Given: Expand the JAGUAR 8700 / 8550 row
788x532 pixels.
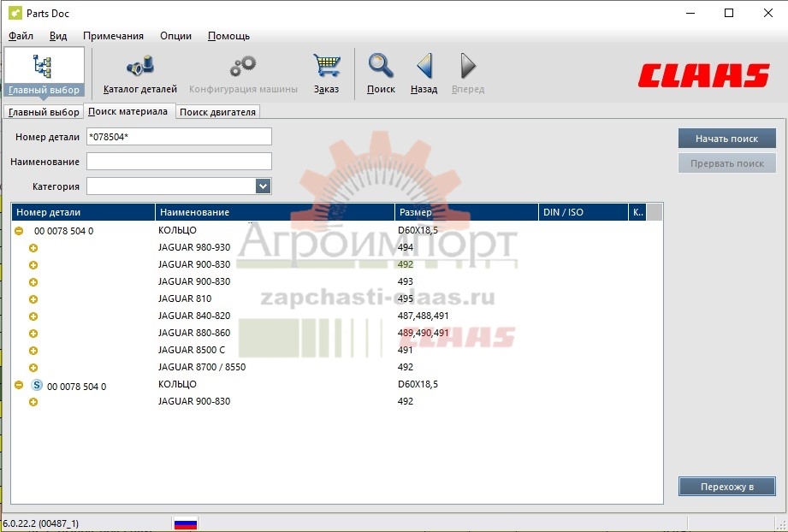Looking at the screenshot, I should point(33,368).
